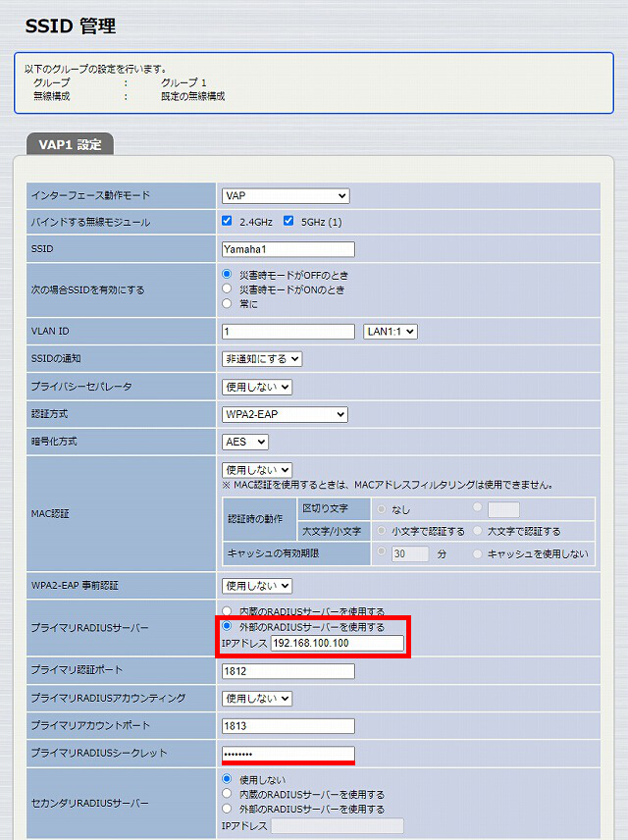Click the SSID field containing Yamaha1
The image size is (628, 840).
(x=288, y=249)
